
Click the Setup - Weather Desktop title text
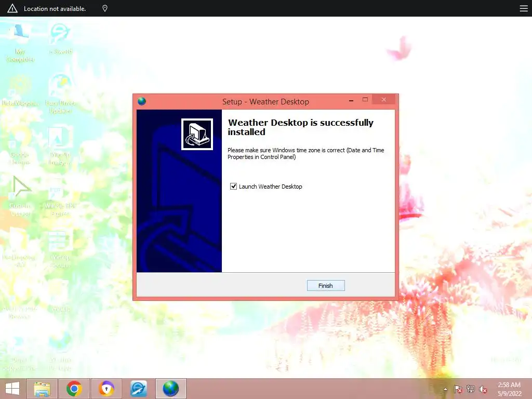pyautogui.click(x=265, y=101)
